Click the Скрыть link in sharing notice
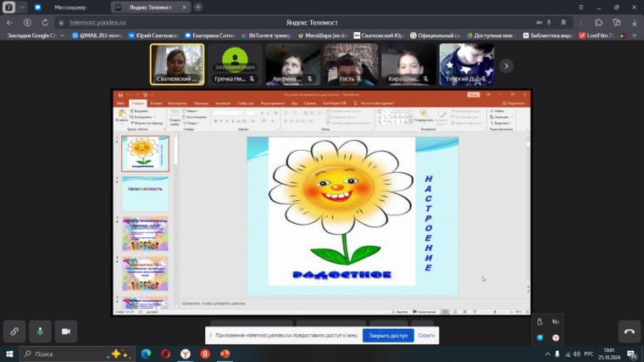The height and width of the screenshot is (362, 644). coord(426,336)
